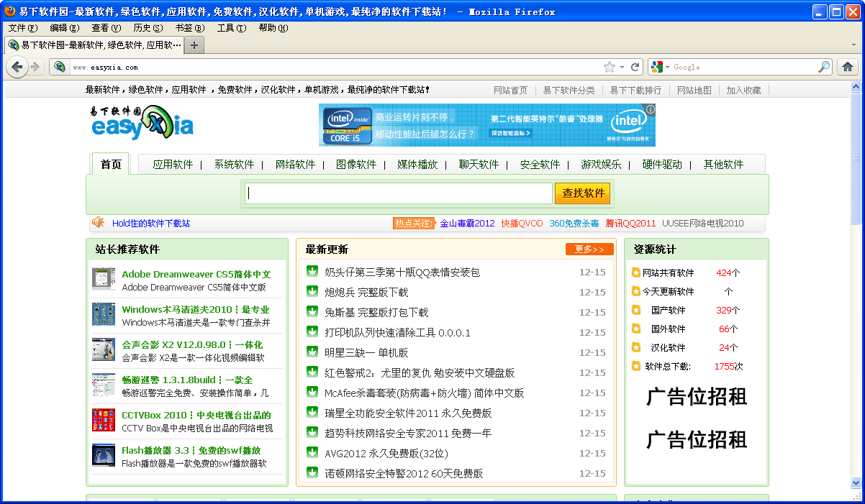Image resolution: width=865 pixels, height=504 pixels.
Task: Open the Firefox Home page icon
Action: [848, 67]
